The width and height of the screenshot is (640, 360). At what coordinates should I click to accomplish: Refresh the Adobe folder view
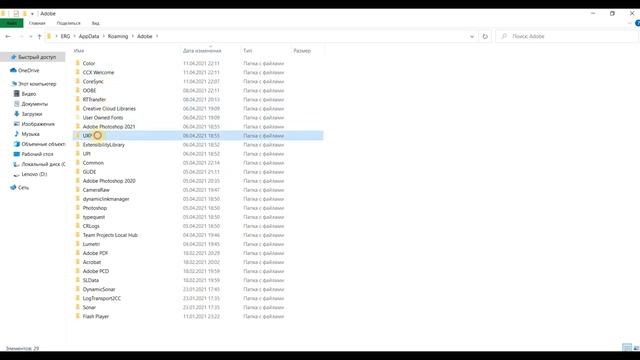[485, 36]
